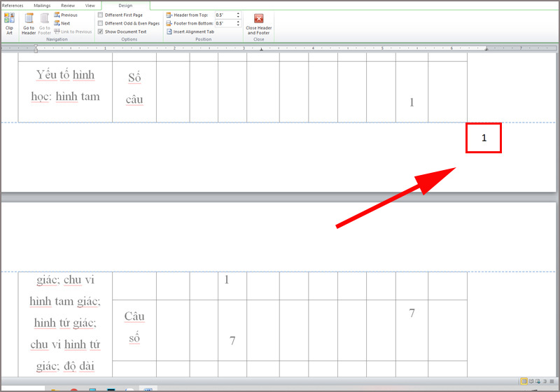Click the text 'Yếu tố hình'
This screenshot has width=560, height=392.
coord(65,75)
